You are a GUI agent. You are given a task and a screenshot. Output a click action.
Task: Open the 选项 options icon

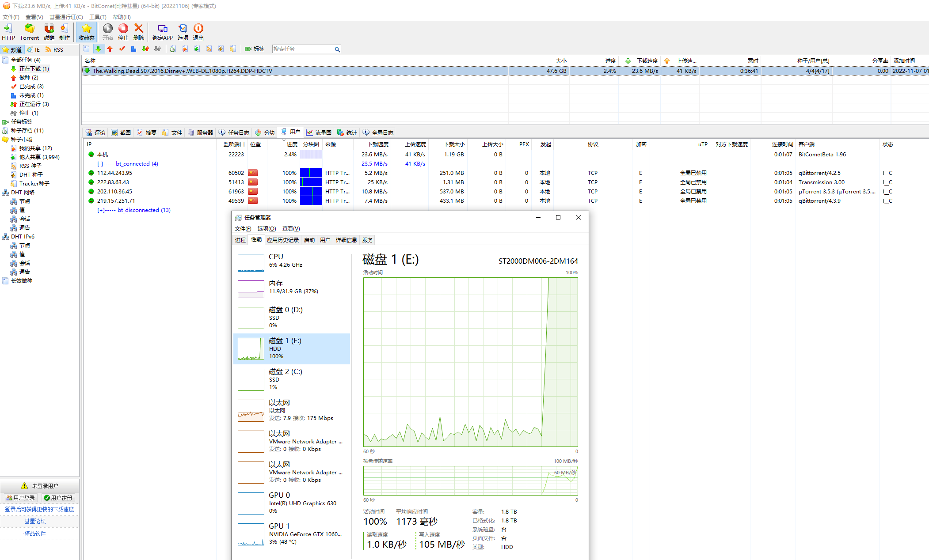point(183,32)
